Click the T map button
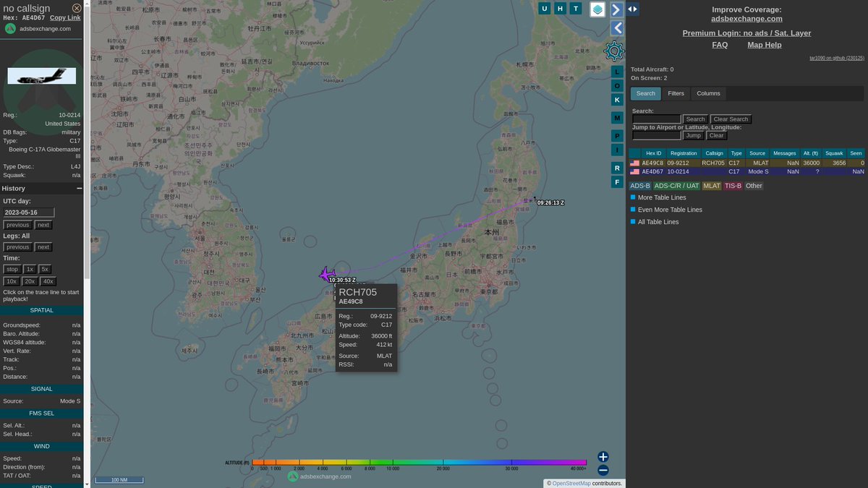Screen dimensions: 868x488 pyautogui.click(x=576, y=9)
